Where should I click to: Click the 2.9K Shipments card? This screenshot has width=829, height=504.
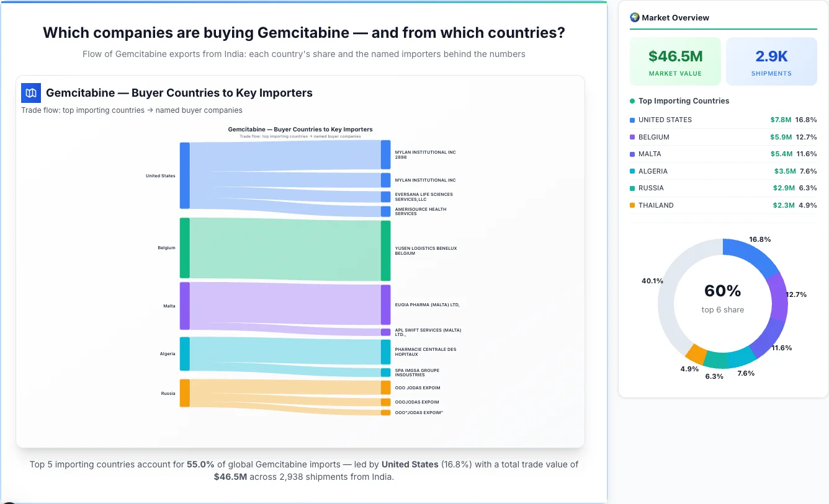point(771,61)
